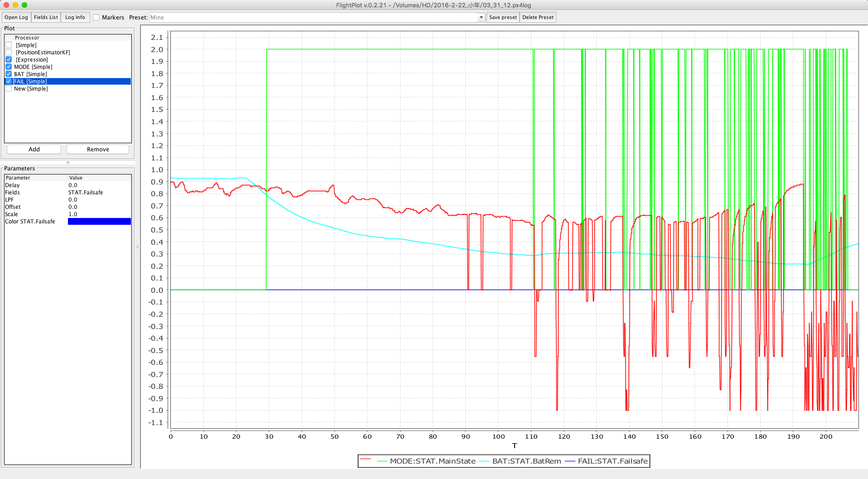This screenshot has width=868, height=479.
Task: Expand the Preset dropdown arrow
Action: [481, 17]
